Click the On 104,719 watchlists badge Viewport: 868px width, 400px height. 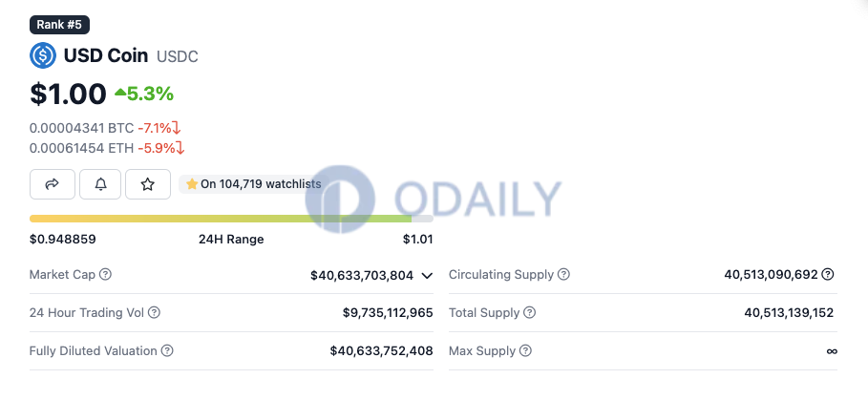click(x=254, y=184)
